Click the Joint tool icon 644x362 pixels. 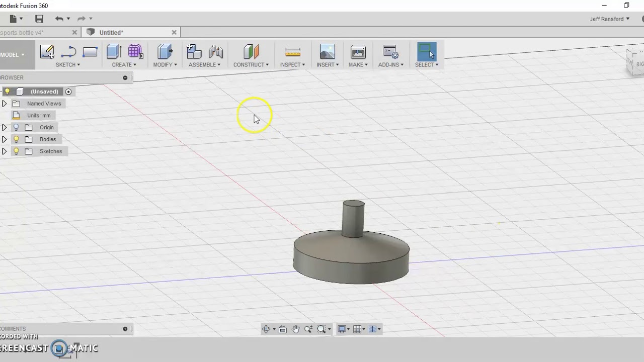click(216, 52)
